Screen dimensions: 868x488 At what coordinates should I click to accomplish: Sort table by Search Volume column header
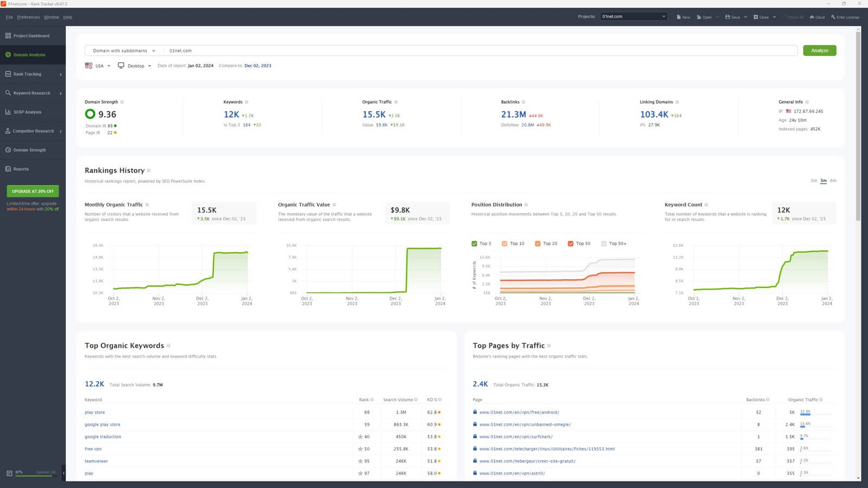pos(398,400)
